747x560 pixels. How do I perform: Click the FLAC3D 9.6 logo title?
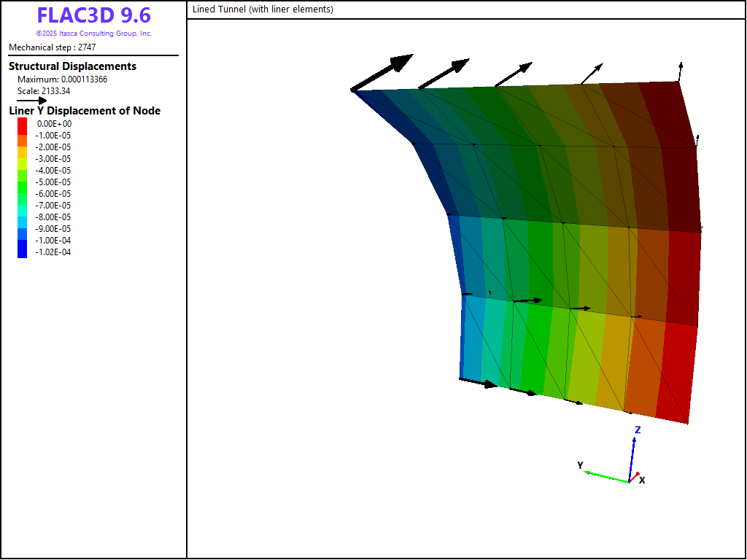(x=93, y=16)
